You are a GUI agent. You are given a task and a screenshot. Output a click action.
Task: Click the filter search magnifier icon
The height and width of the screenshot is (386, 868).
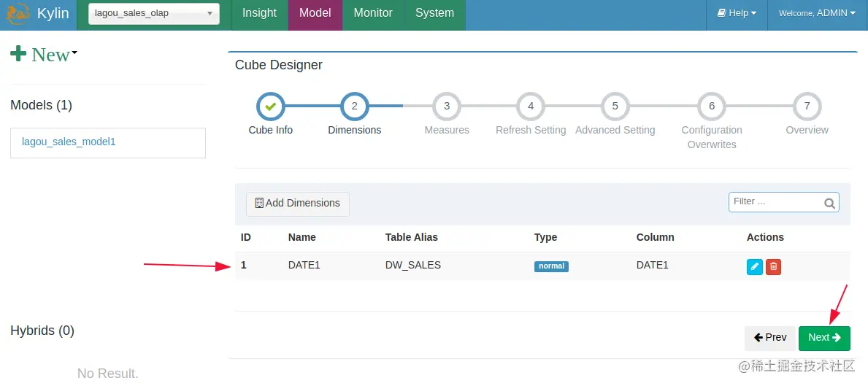click(x=829, y=204)
